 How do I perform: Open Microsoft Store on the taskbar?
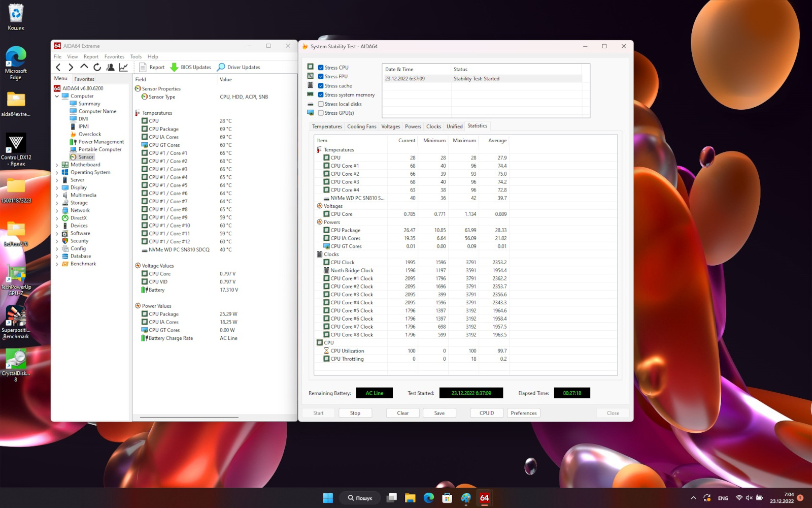pos(447,498)
